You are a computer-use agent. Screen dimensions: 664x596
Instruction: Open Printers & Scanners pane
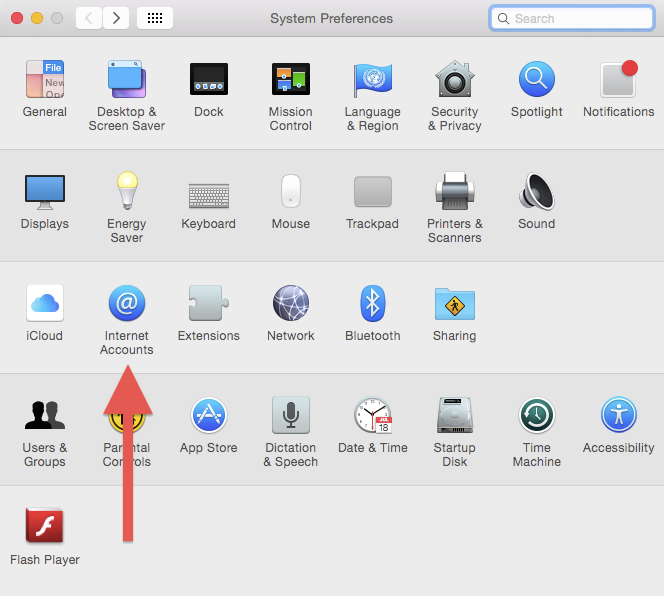pos(455,191)
